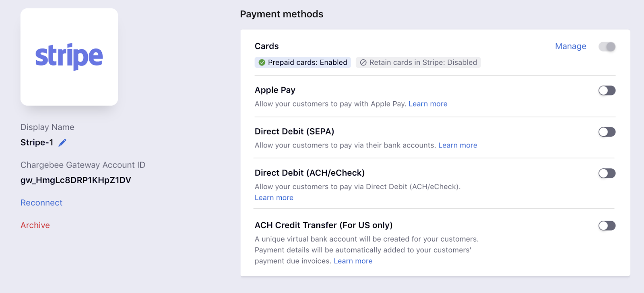Click the pencil icon beside Stripe-1
The width and height of the screenshot is (644, 293).
pos(62,143)
